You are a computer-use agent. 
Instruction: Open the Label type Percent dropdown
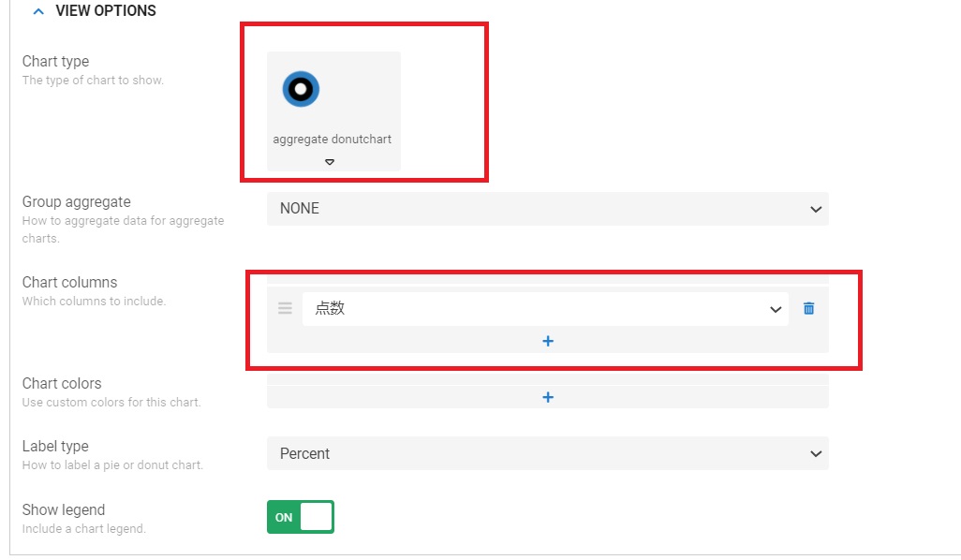tap(547, 453)
